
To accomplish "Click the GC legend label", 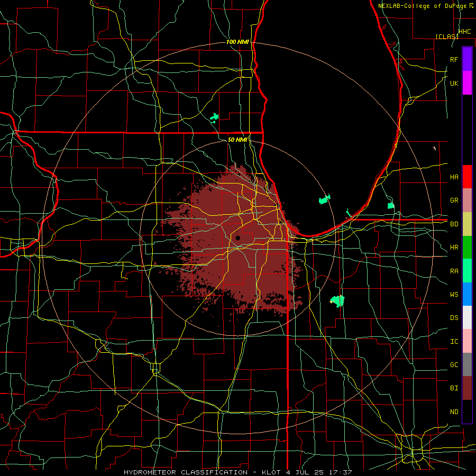I will 454,365.
